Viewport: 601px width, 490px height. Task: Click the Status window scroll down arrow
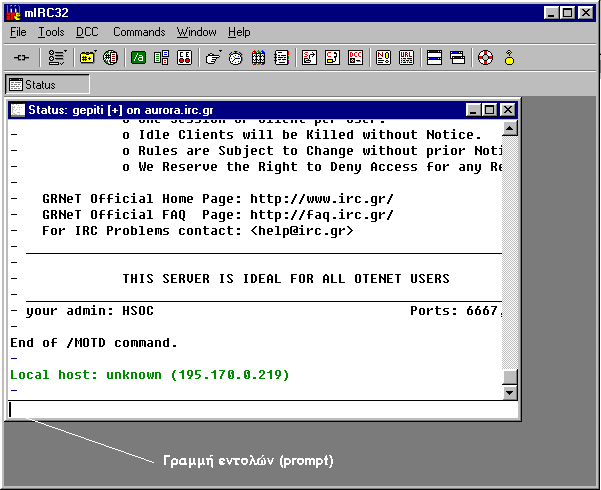tap(510, 392)
